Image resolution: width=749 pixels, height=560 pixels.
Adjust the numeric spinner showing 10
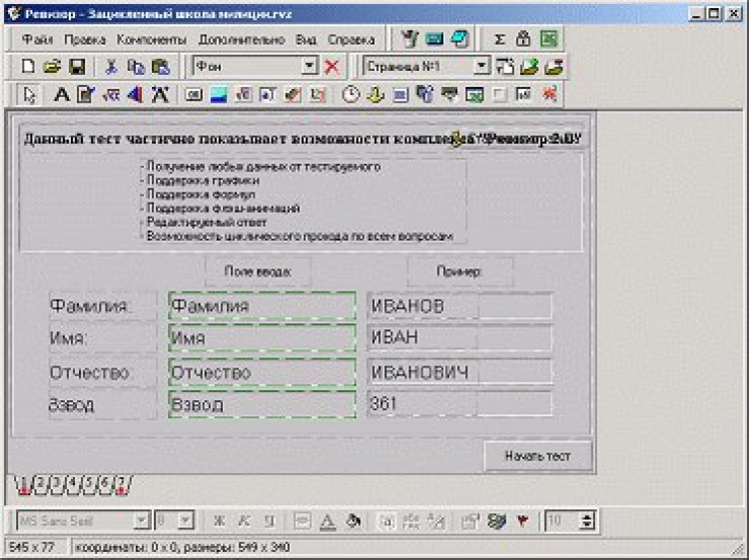click(586, 521)
